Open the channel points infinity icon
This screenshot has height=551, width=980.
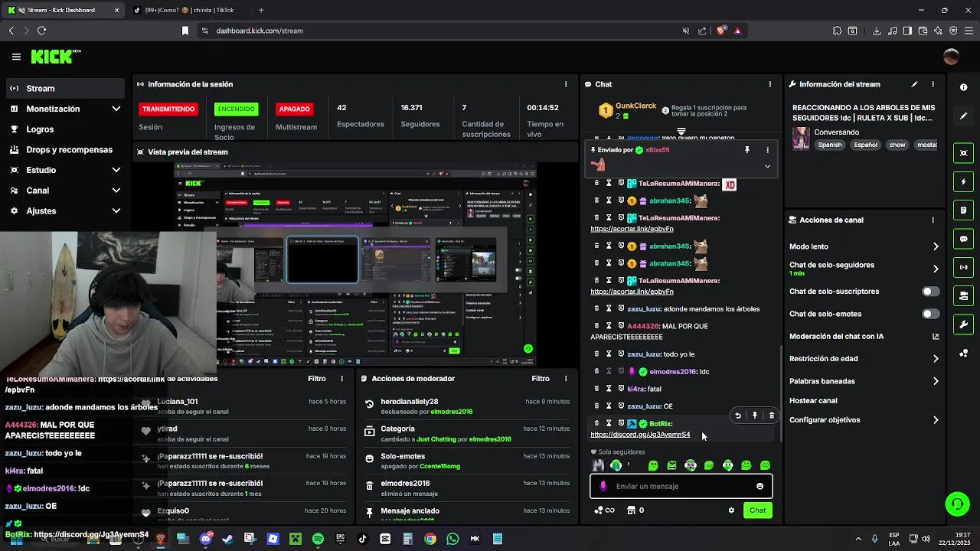(605, 510)
